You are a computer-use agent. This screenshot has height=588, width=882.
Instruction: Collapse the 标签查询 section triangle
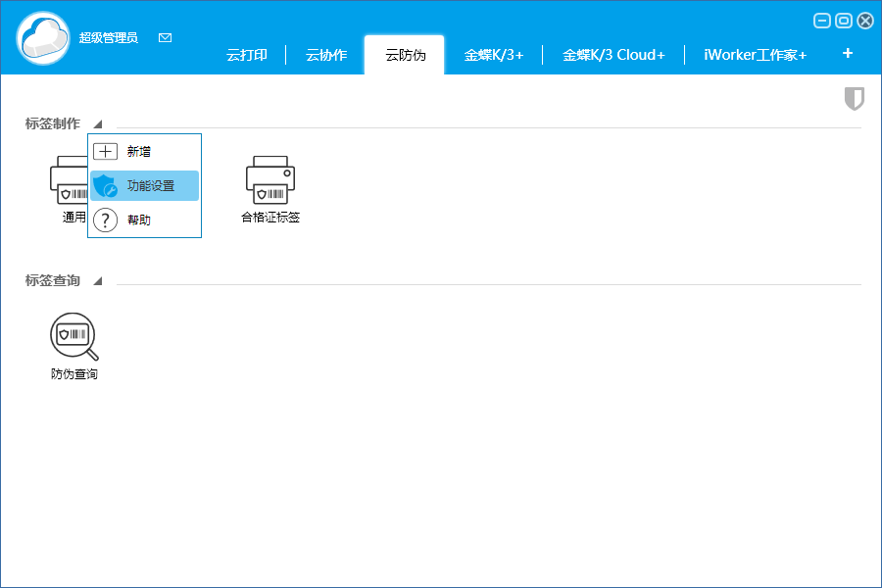tap(98, 281)
